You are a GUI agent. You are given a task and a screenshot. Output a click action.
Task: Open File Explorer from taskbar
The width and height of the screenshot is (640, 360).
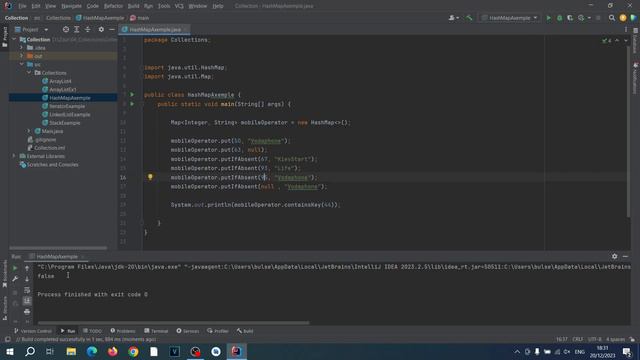pos(71,351)
